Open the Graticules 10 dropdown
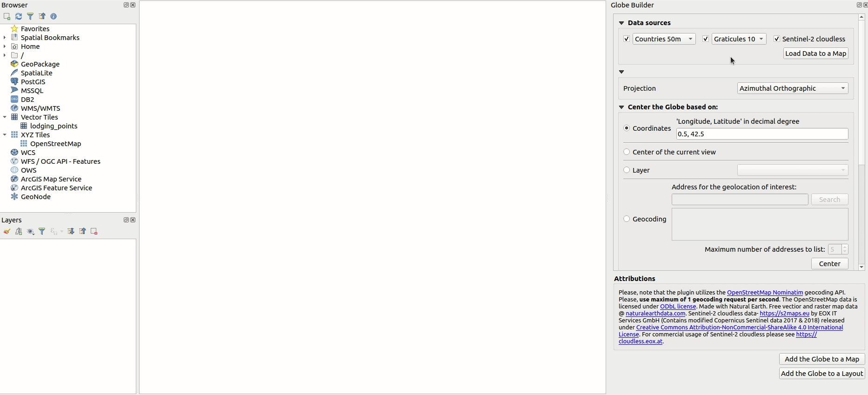Viewport: 868px width, 395px height. tap(739, 39)
